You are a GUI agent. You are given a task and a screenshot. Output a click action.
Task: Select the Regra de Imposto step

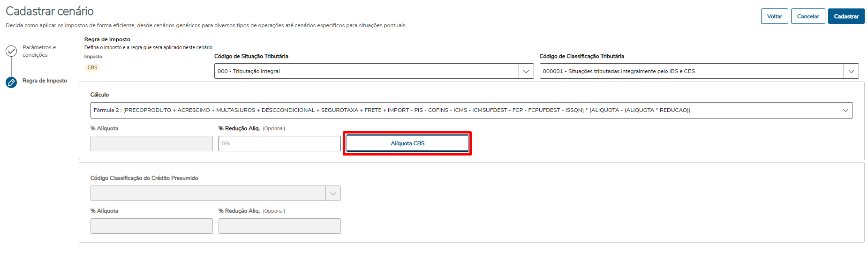tap(45, 81)
